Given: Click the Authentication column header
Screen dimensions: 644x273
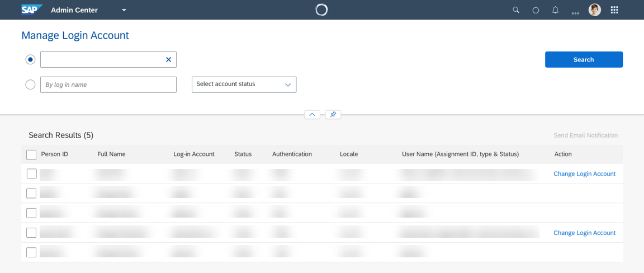Looking at the screenshot, I should (x=292, y=154).
